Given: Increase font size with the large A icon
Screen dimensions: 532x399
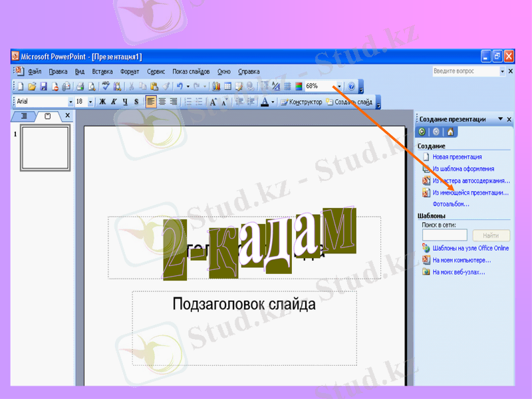Looking at the screenshot, I should point(213,102).
